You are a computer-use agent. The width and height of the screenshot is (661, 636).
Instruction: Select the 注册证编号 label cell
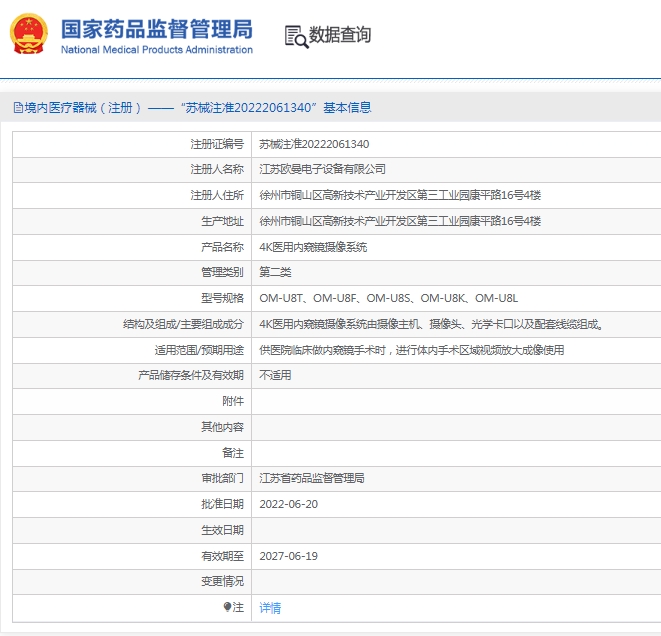(x=217, y=144)
